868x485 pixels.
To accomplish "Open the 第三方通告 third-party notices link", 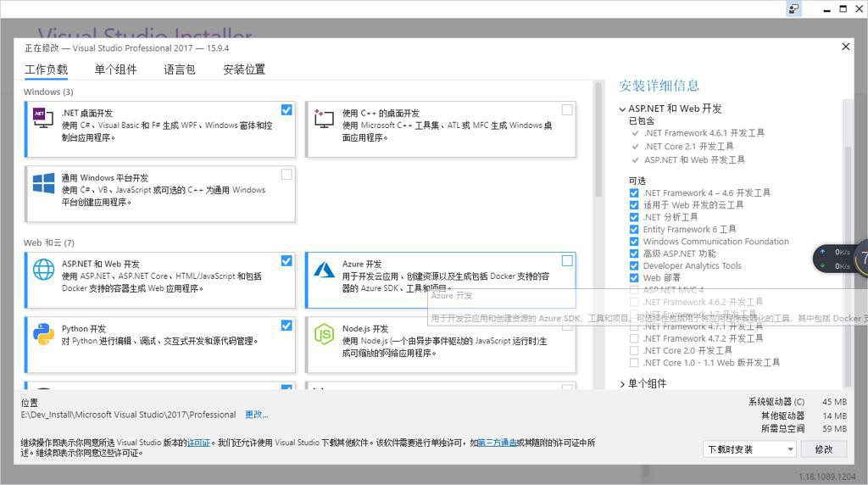I will [x=497, y=443].
